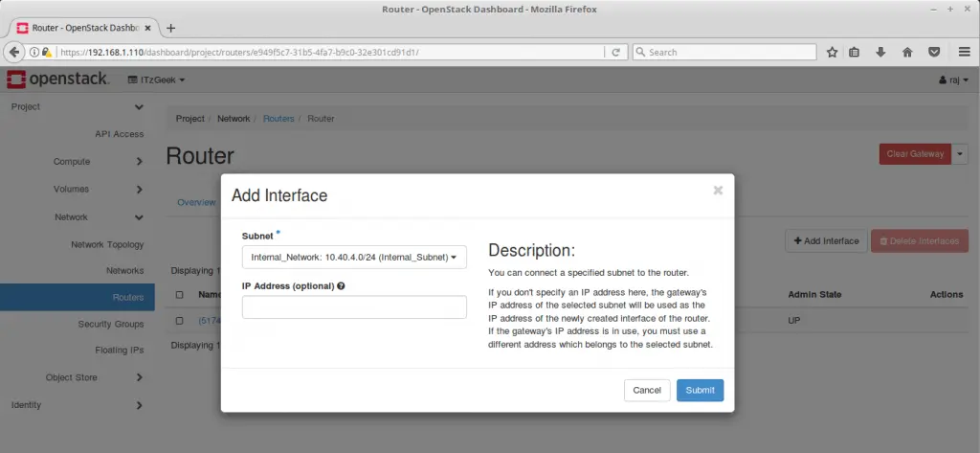Click the Router OpenStack Dashboard browser tab
980x453 pixels.
82,28
